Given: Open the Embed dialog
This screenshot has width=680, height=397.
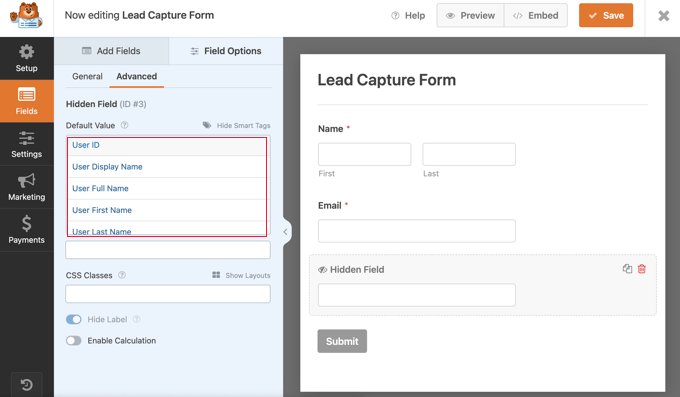Looking at the screenshot, I should click(536, 16).
